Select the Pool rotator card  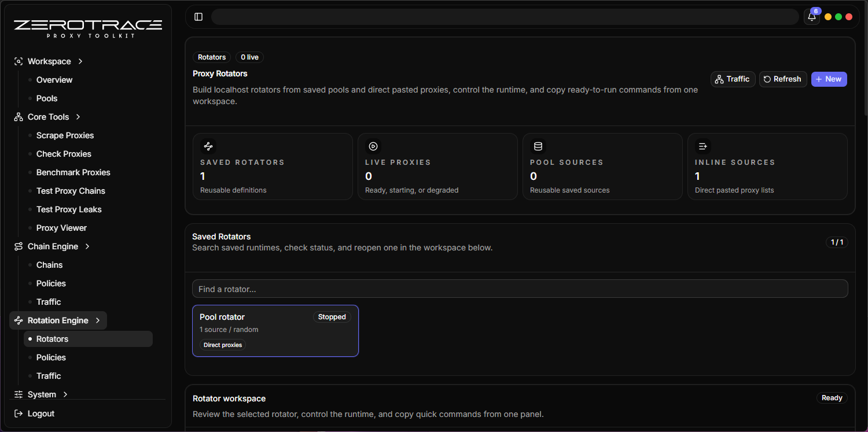(x=275, y=330)
